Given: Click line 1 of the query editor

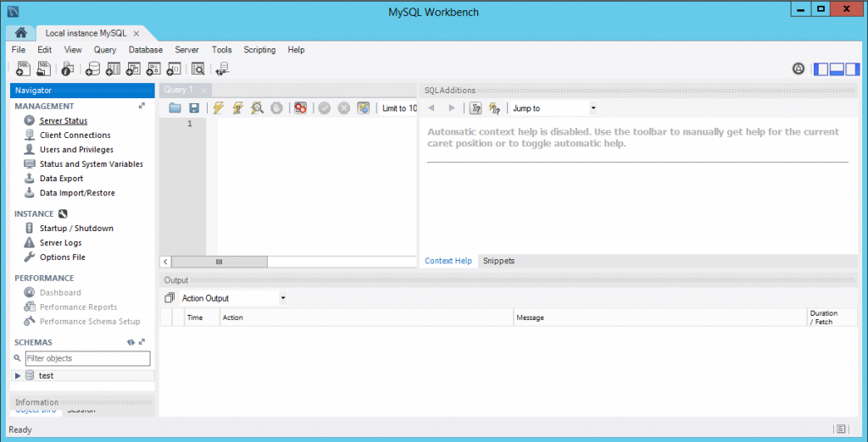Looking at the screenshot, I should coord(316,124).
